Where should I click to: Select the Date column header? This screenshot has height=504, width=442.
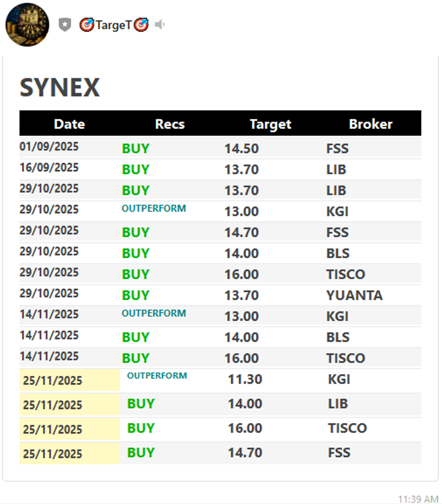(x=69, y=124)
